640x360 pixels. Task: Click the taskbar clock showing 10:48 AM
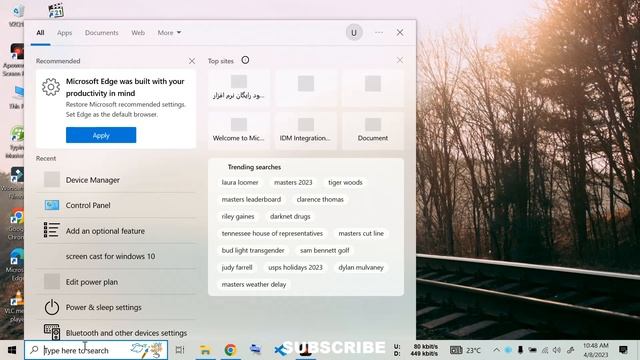[596, 350]
